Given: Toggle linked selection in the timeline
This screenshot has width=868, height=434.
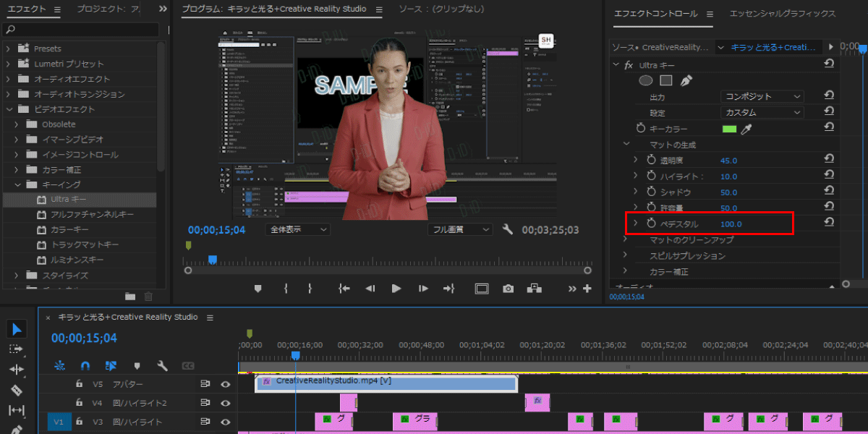Looking at the screenshot, I should click(111, 366).
